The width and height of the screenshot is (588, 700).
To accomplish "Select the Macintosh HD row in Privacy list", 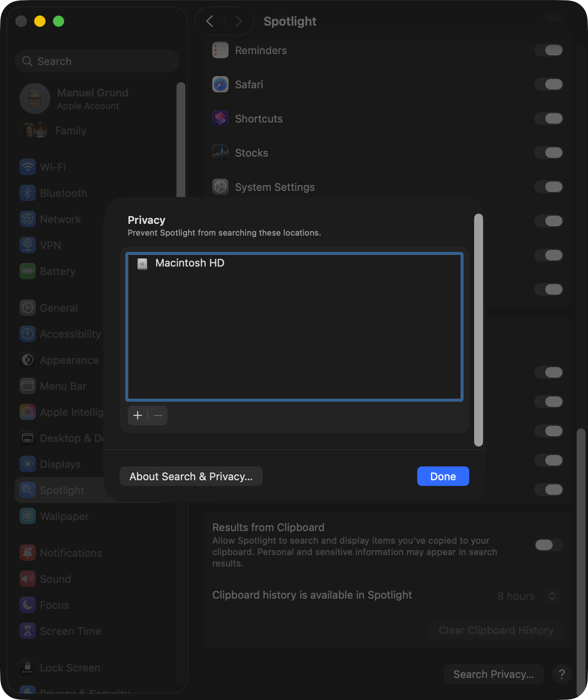I will click(294, 263).
